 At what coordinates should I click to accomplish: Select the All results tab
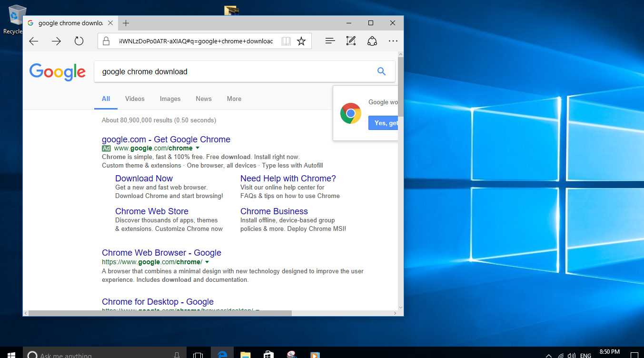point(106,99)
